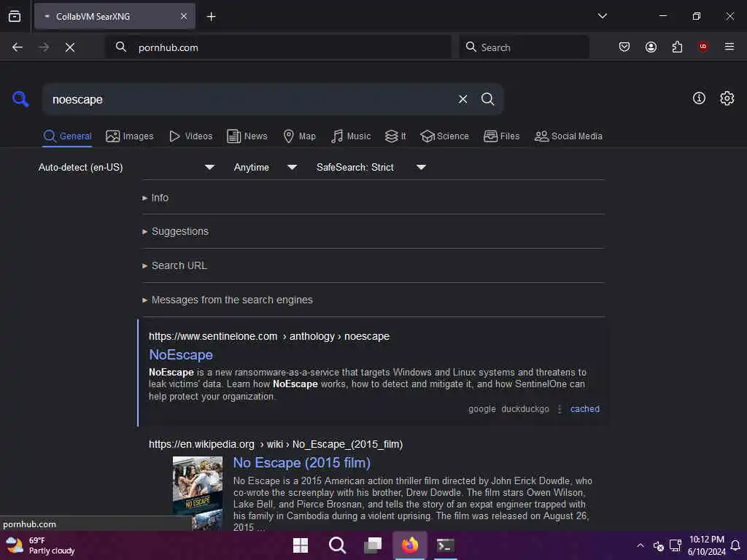Go back with browser back arrow
This screenshot has width=747, height=560.
coord(18,47)
